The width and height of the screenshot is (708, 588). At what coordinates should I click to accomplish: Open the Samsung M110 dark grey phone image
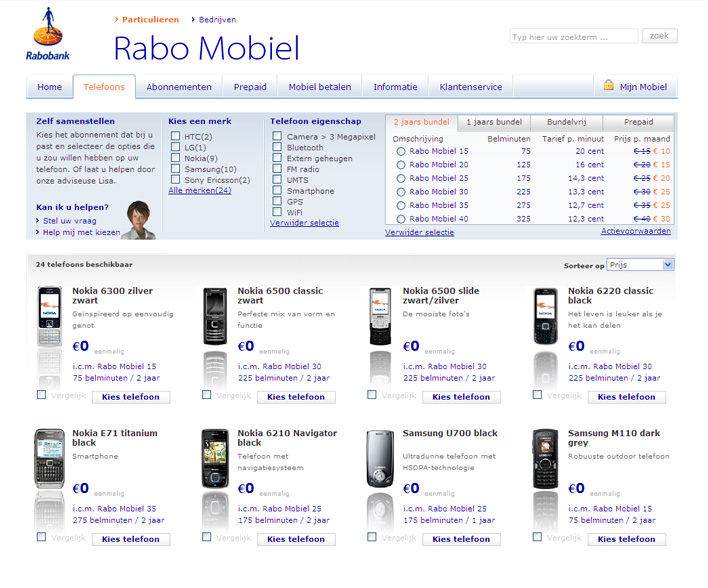click(545, 458)
